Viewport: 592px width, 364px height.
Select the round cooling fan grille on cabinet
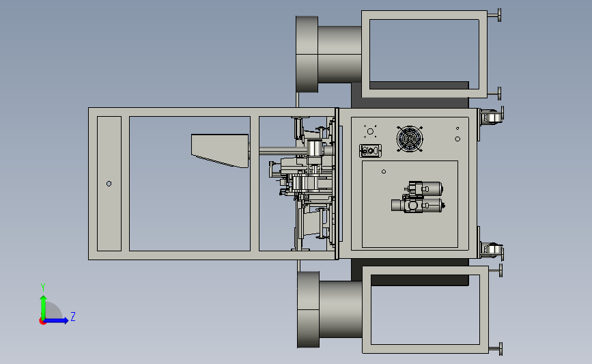[x=410, y=139]
